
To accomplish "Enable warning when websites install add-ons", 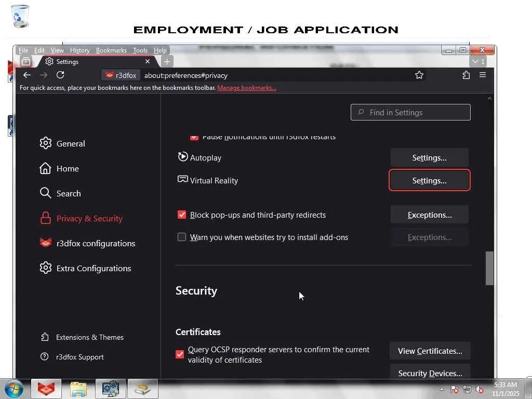I will pyautogui.click(x=182, y=237).
